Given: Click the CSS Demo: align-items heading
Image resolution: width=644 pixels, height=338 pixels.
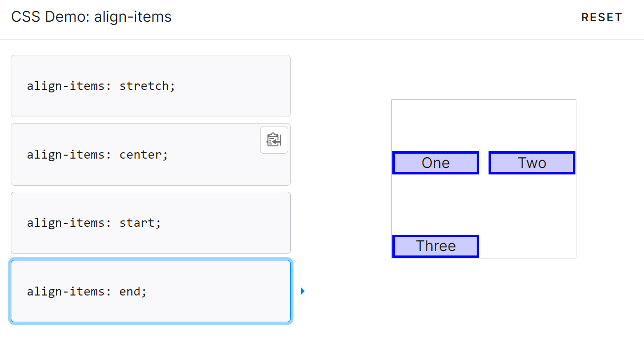Looking at the screenshot, I should (91, 17).
